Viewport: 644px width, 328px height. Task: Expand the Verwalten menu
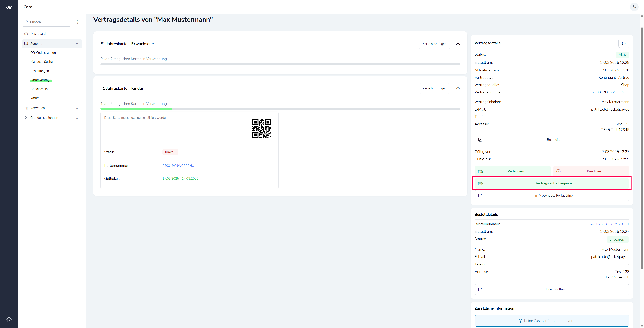pyautogui.click(x=77, y=108)
